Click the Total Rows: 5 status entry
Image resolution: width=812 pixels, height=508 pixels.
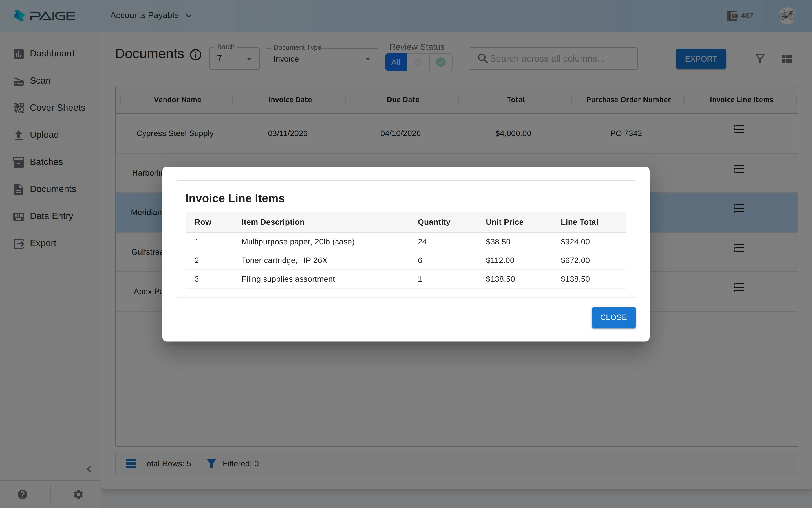pyautogui.click(x=158, y=464)
